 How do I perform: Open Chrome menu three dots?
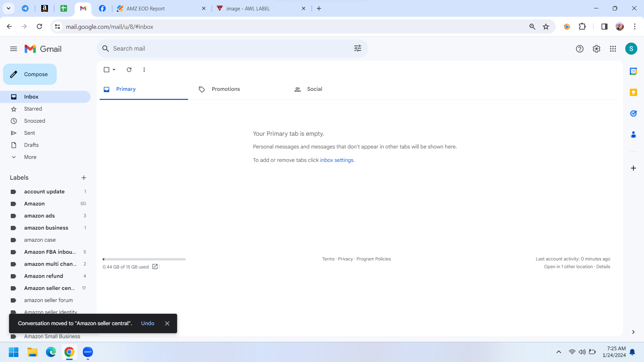(635, 27)
